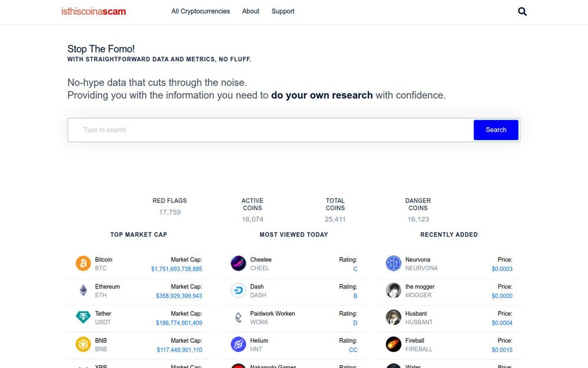The height and width of the screenshot is (368, 588).
Task: Click the Fireball coin logo
Action: (393, 344)
